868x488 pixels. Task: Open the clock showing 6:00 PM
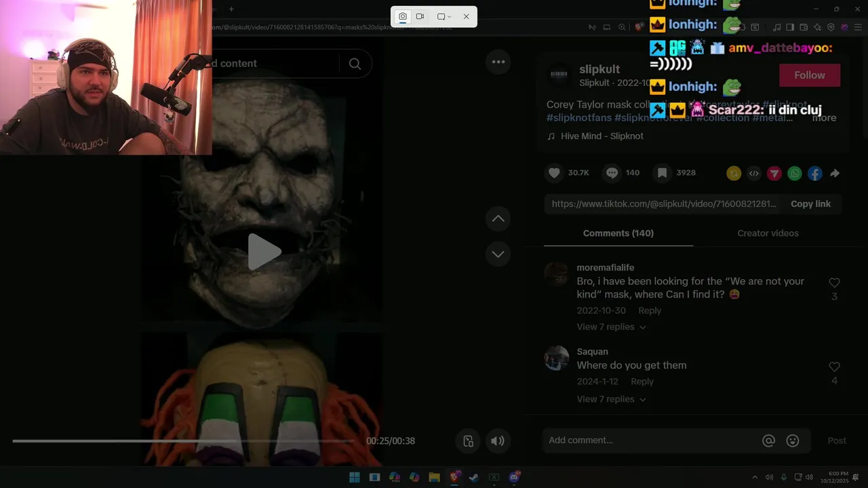[834, 477]
